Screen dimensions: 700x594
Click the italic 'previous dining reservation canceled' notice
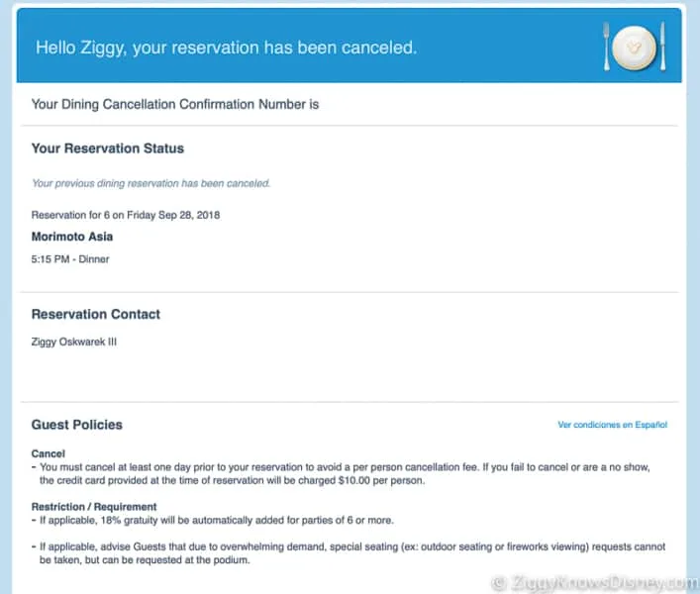150,183
